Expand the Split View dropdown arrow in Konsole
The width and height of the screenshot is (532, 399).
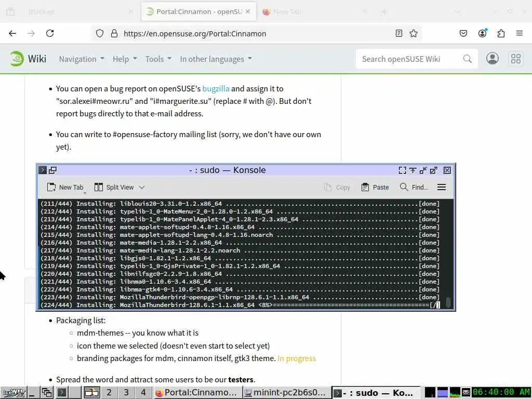click(x=142, y=187)
